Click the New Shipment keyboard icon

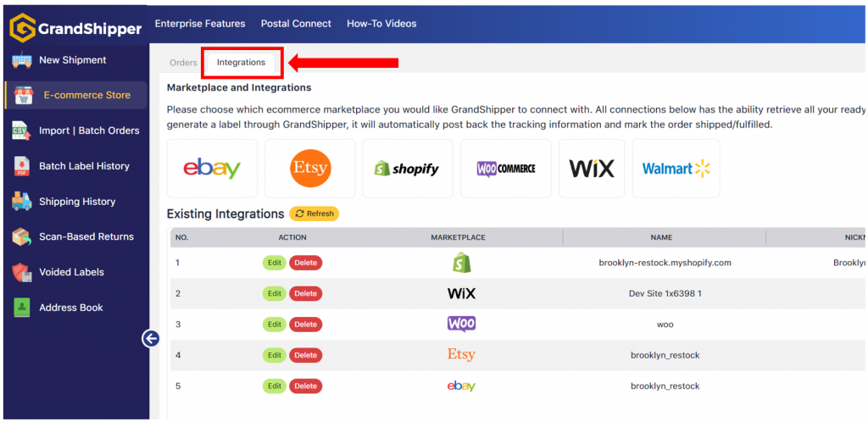pyautogui.click(x=21, y=59)
